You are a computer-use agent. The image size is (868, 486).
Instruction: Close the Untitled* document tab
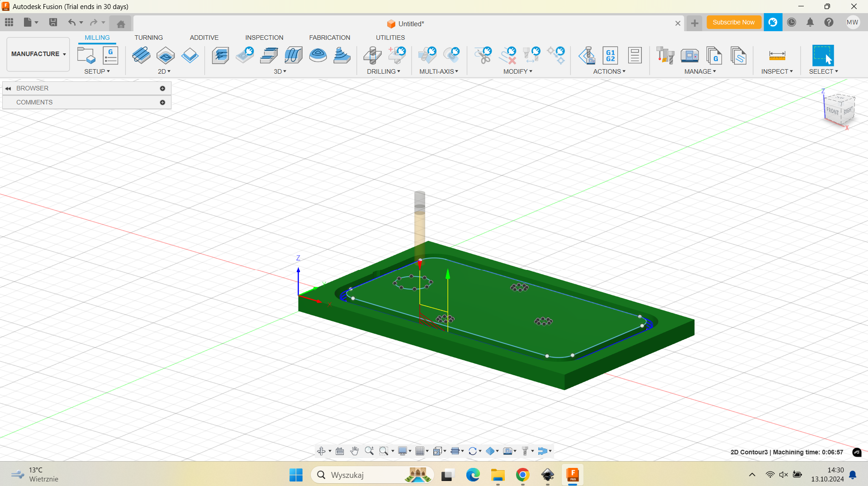tap(678, 24)
